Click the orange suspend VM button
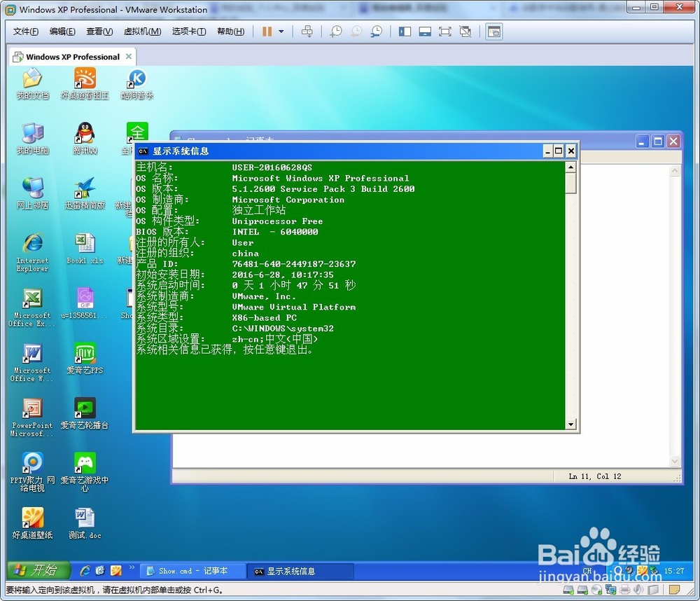 pyautogui.click(x=267, y=32)
